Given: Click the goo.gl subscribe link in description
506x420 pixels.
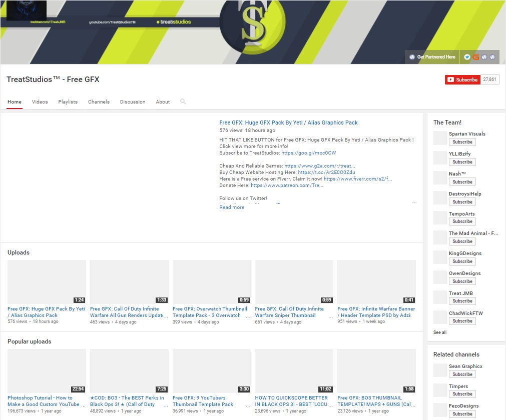Looking at the screenshot, I should click(x=308, y=153).
